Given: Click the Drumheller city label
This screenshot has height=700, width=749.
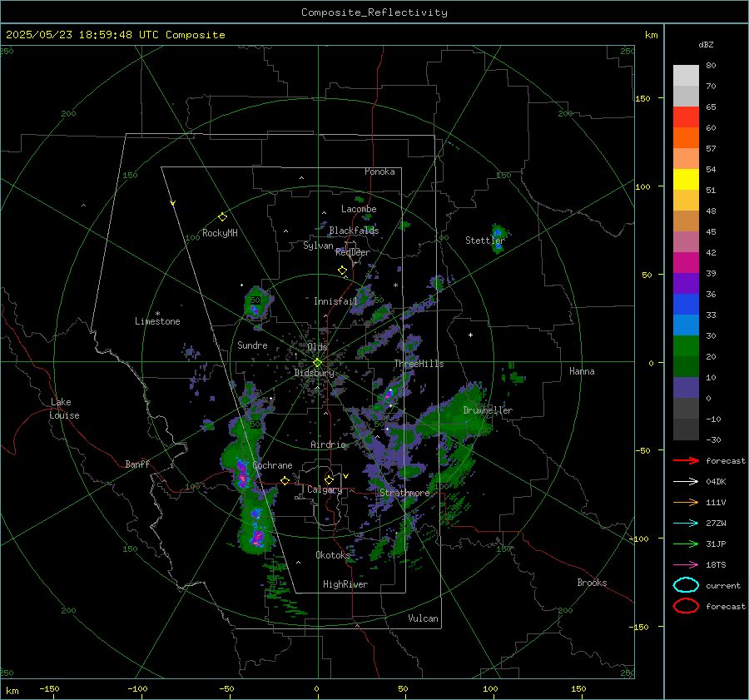Looking at the screenshot, I should (x=488, y=410).
